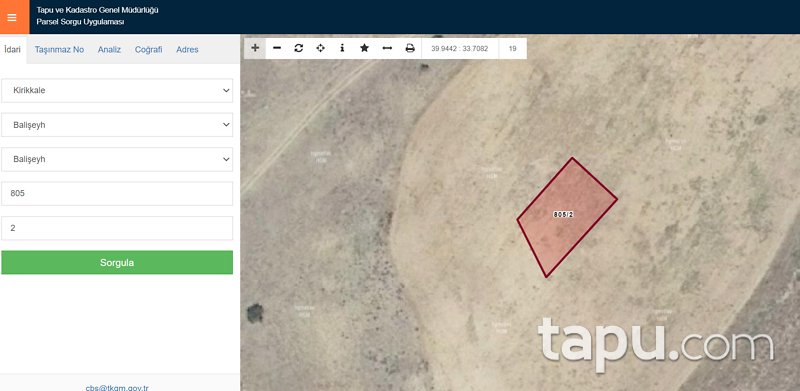This screenshot has height=391, width=800.
Task: Refresh the map view
Action: pos(299,48)
